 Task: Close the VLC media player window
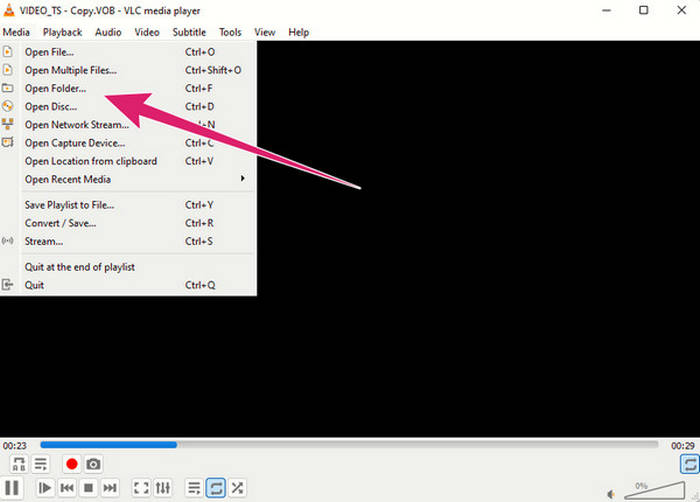click(x=681, y=10)
